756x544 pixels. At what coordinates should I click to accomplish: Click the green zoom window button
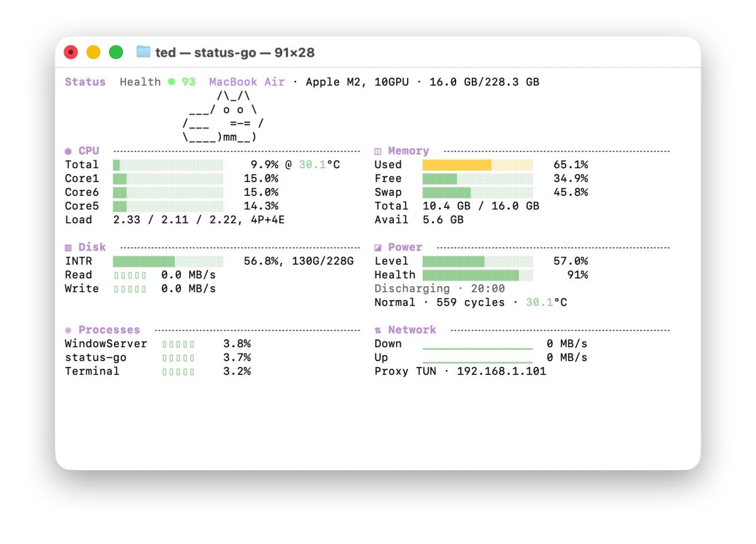(x=116, y=52)
